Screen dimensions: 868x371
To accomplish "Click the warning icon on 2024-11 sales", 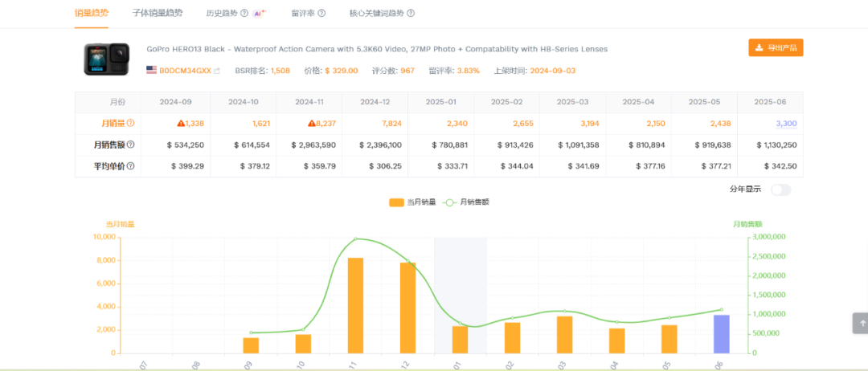I will 312,124.
